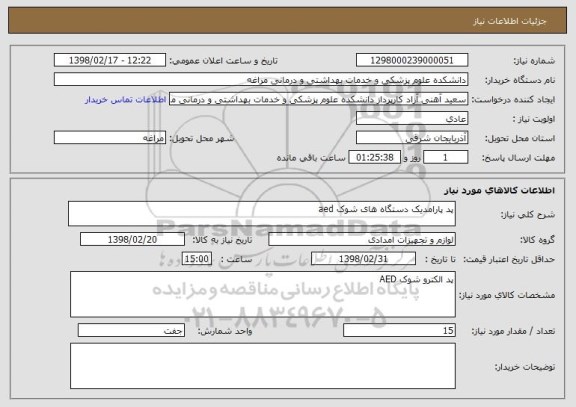Select the استان محل تحویل field آذربایجان شرقی
The width and height of the screenshot is (576, 407).
pos(412,138)
